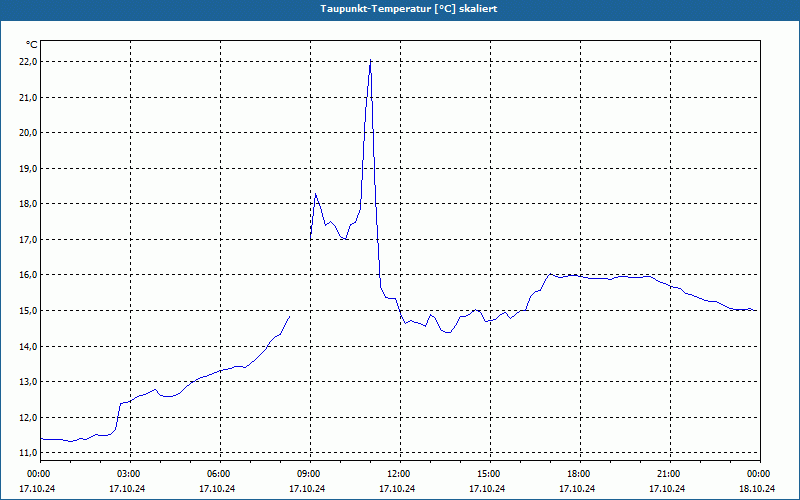Select the 13,0 temperature value
The height and width of the screenshot is (500, 800).
click(28, 382)
